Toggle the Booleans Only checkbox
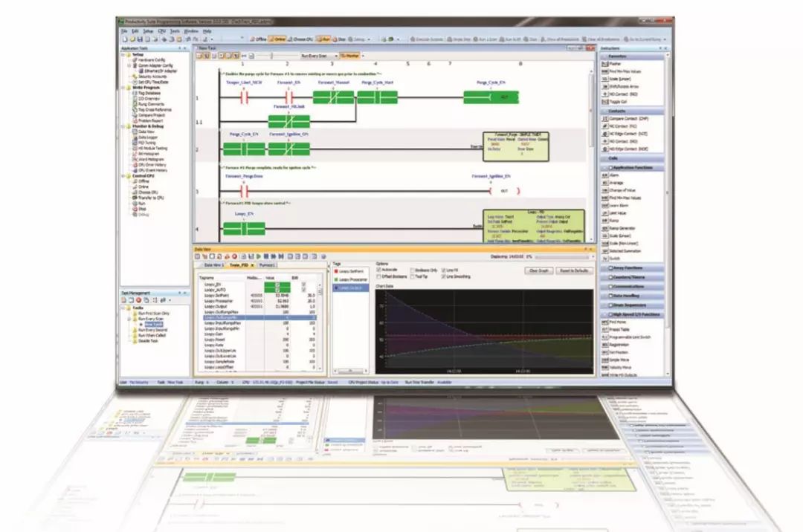The image size is (803, 532). pyautogui.click(x=412, y=270)
